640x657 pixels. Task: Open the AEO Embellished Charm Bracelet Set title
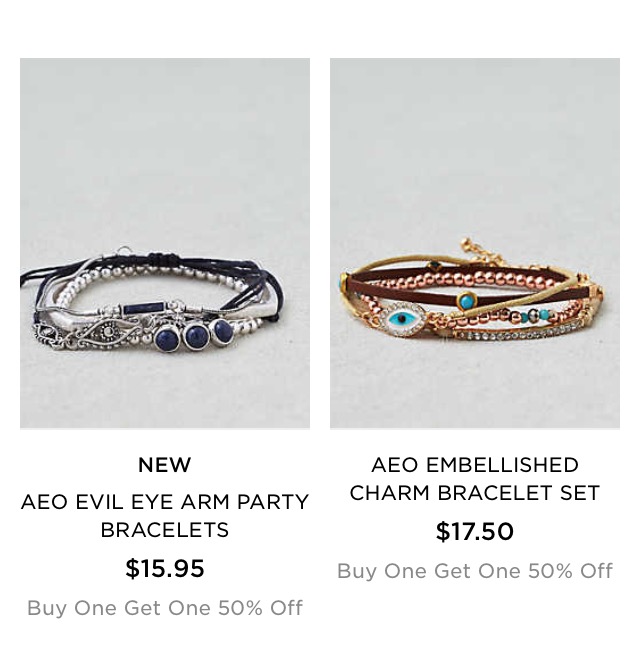(475, 479)
